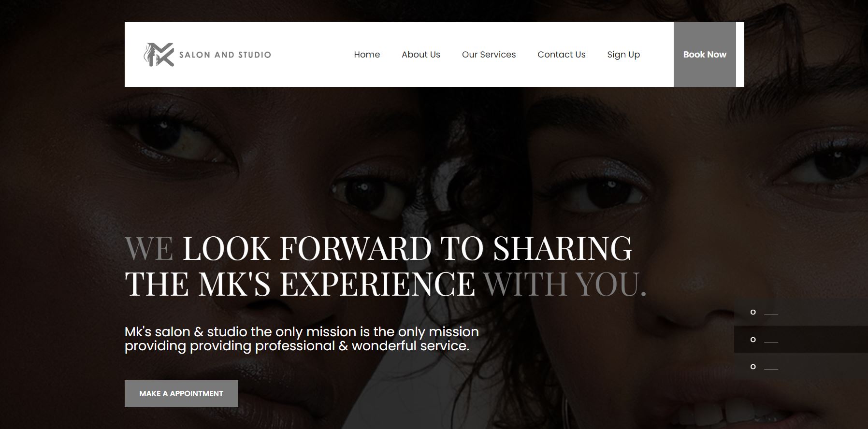Go to the Home page
The width and height of the screenshot is (868, 429).
[x=367, y=55]
